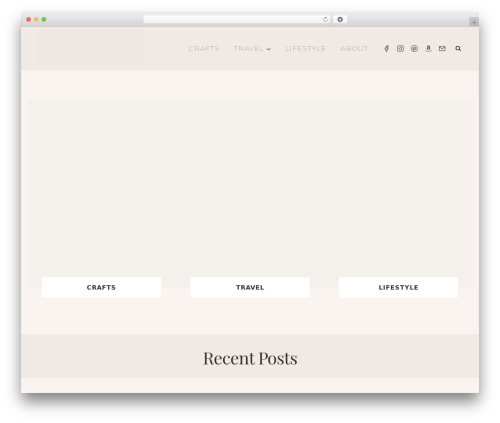Open the Amazon storefront icon
This screenshot has height=423, width=500.
(428, 49)
